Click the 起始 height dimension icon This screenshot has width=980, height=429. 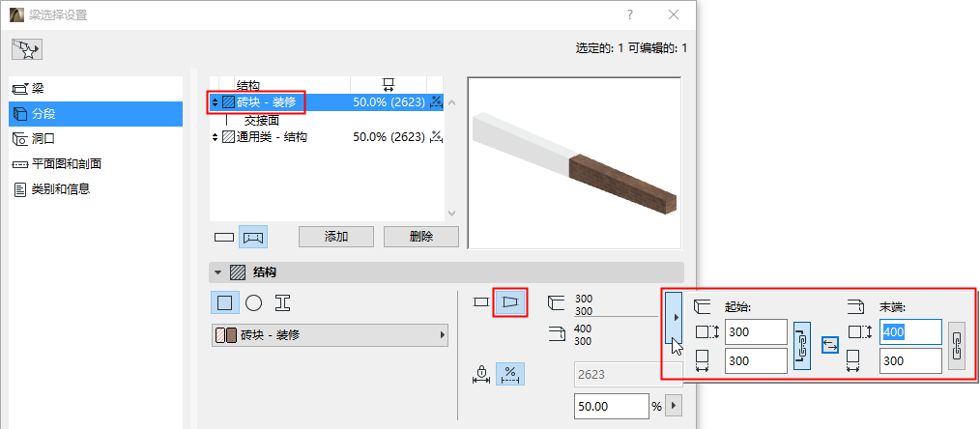coord(706,332)
